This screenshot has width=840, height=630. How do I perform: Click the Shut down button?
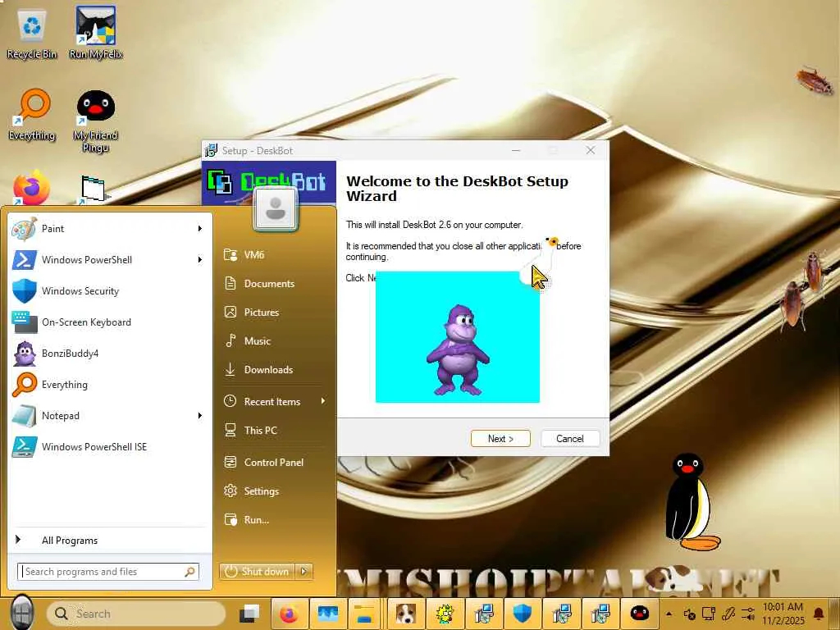pyautogui.click(x=258, y=572)
